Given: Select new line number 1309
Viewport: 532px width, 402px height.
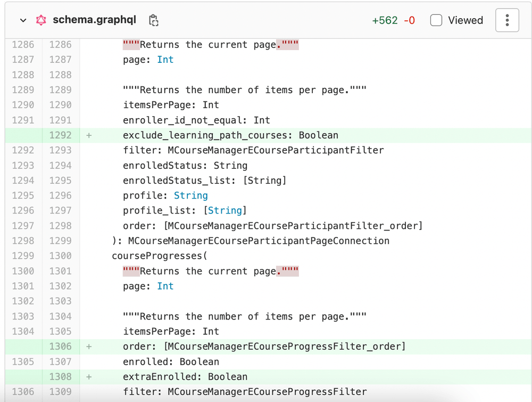Looking at the screenshot, I should (60, 392).
